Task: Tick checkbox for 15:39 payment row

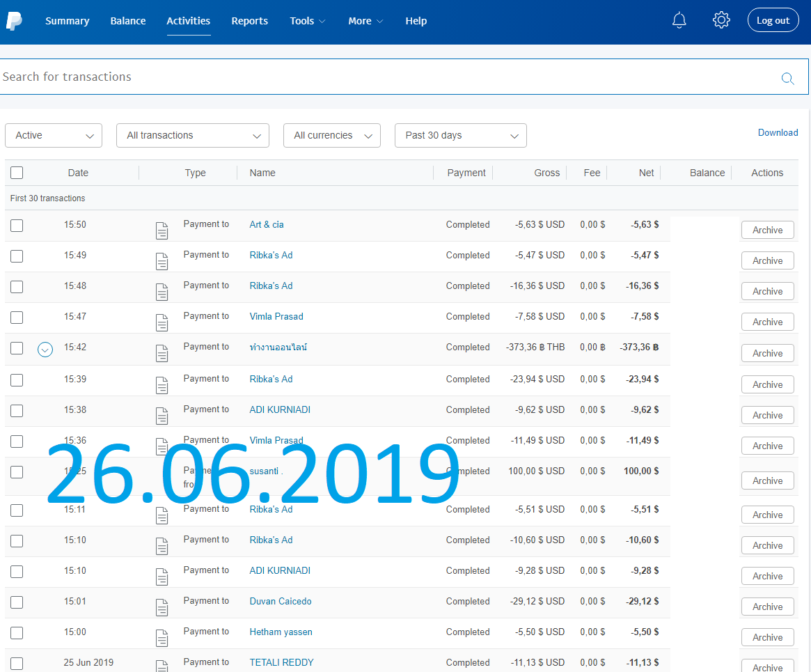Action: 17,380
